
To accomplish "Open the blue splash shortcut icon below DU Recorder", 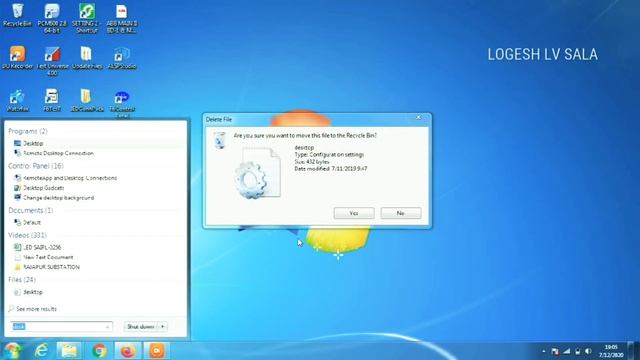I will [17, 100].
